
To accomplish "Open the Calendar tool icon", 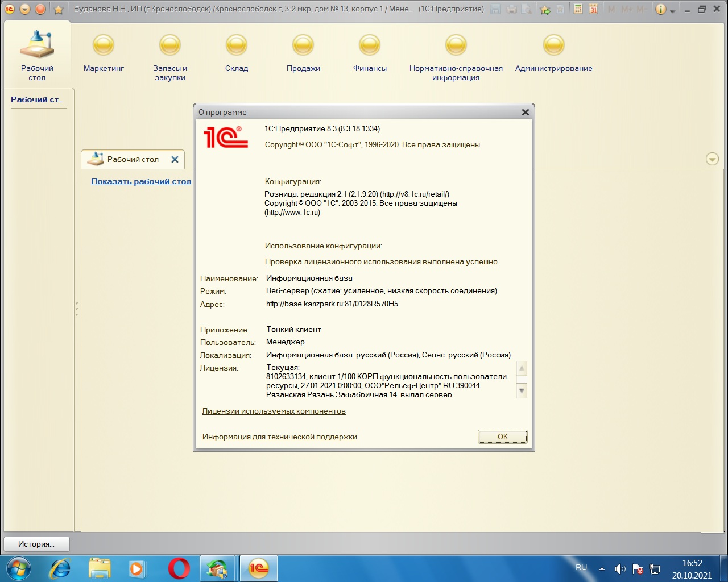I will [x=593, y=9].
